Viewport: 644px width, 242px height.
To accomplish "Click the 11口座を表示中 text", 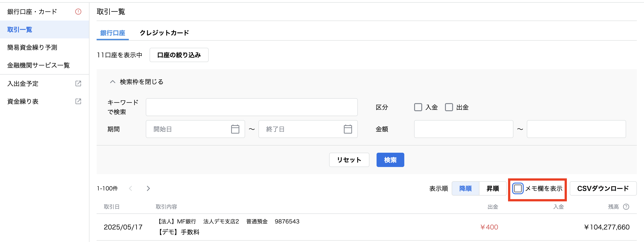I will [x=119, y=55].
